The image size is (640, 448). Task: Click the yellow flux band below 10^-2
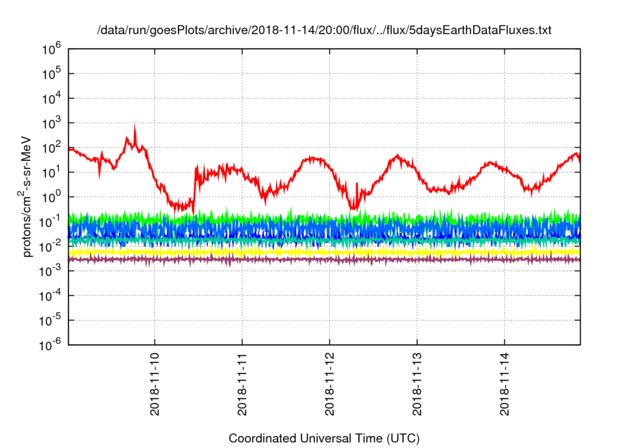324,253
